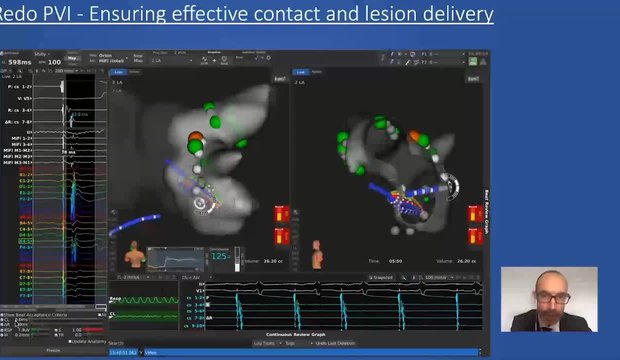The image size is (620, 360).
Task: Click the Snapshot button above review graph
Action: coord(381,278)
